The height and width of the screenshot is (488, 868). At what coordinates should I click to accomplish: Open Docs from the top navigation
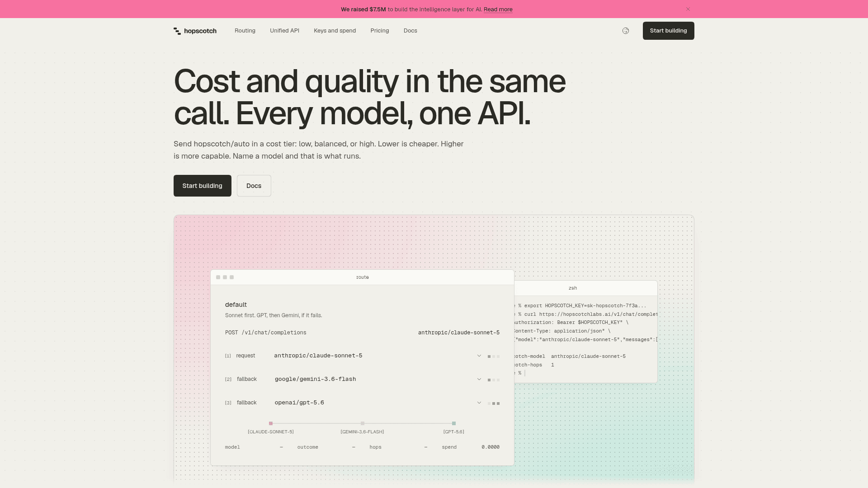coord(410,31)
